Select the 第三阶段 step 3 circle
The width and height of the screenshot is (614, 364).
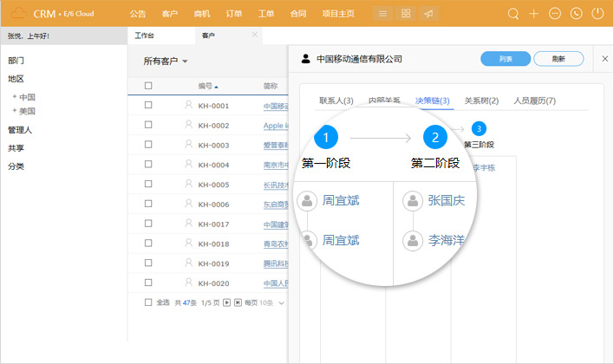coord(479,129)
